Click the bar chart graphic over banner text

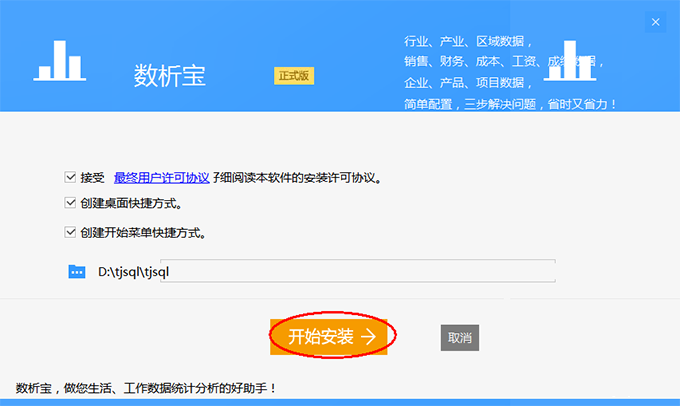click(570, 61)
